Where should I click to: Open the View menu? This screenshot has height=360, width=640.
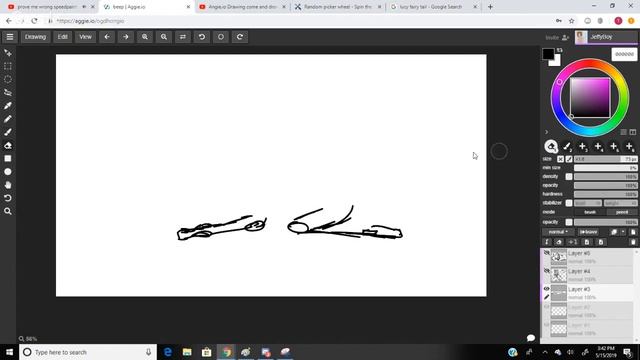pyautogui.click(x=85, y=37)
